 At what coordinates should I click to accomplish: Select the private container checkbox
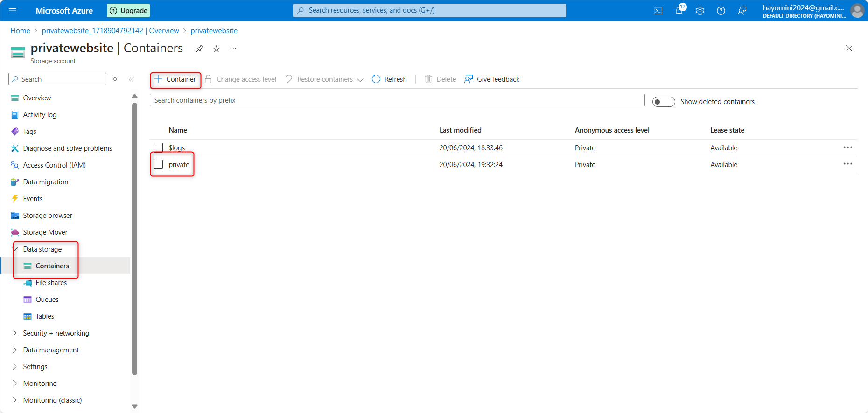pyautogui.click(x=158, y=164)
